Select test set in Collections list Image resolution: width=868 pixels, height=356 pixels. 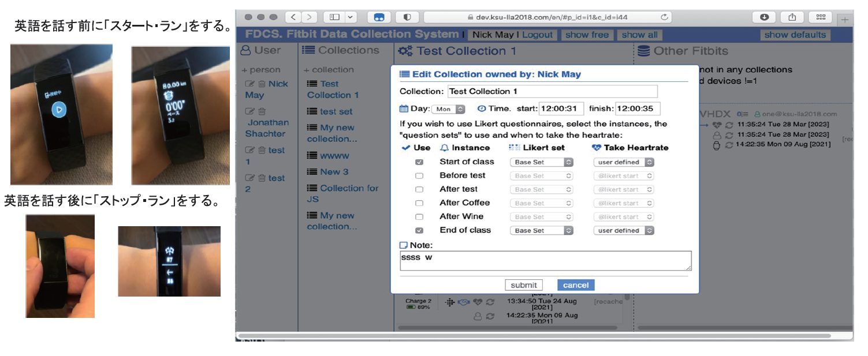(336, 111)
